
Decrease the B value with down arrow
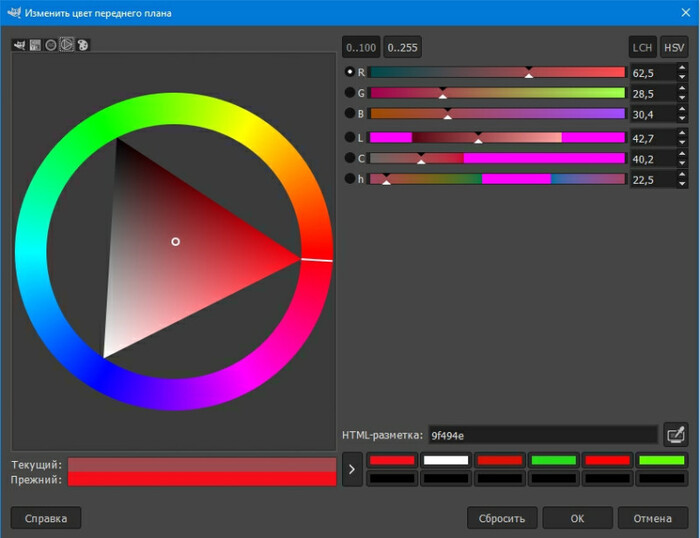click(x=682, y=118)
